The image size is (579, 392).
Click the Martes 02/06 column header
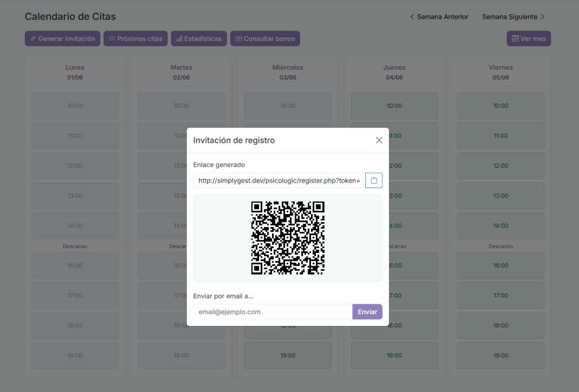pos(182,72)
